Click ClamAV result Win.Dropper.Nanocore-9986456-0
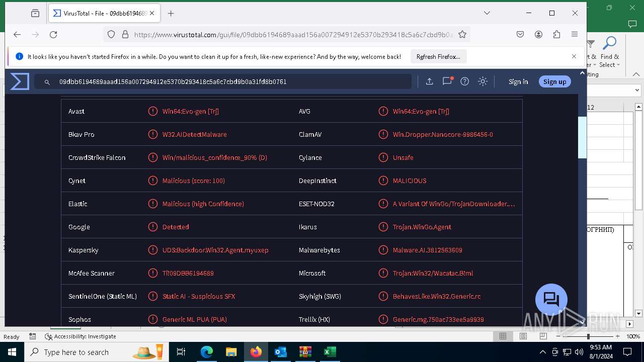 click(x=443, y=134)
